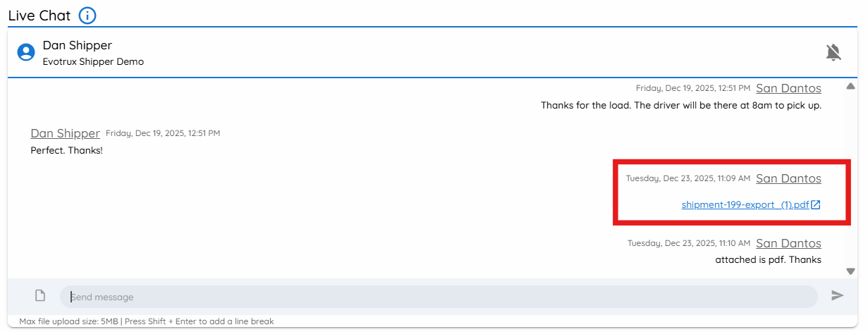
Task: Click the scroll down arrow in chat
Action: (850, 271)
